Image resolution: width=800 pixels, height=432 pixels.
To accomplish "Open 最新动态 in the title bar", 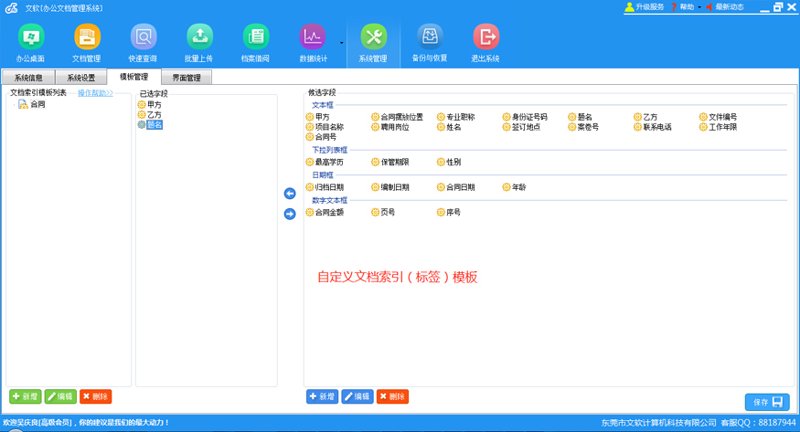I will (724, 7).
